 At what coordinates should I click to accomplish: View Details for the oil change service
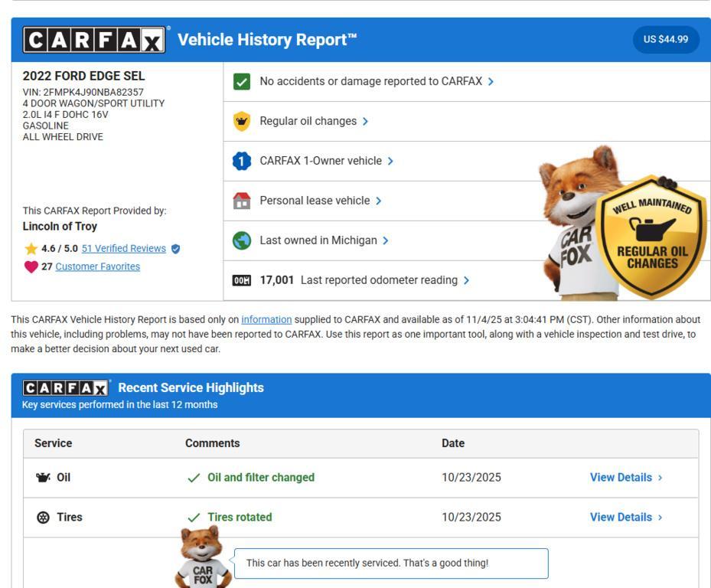621,477
